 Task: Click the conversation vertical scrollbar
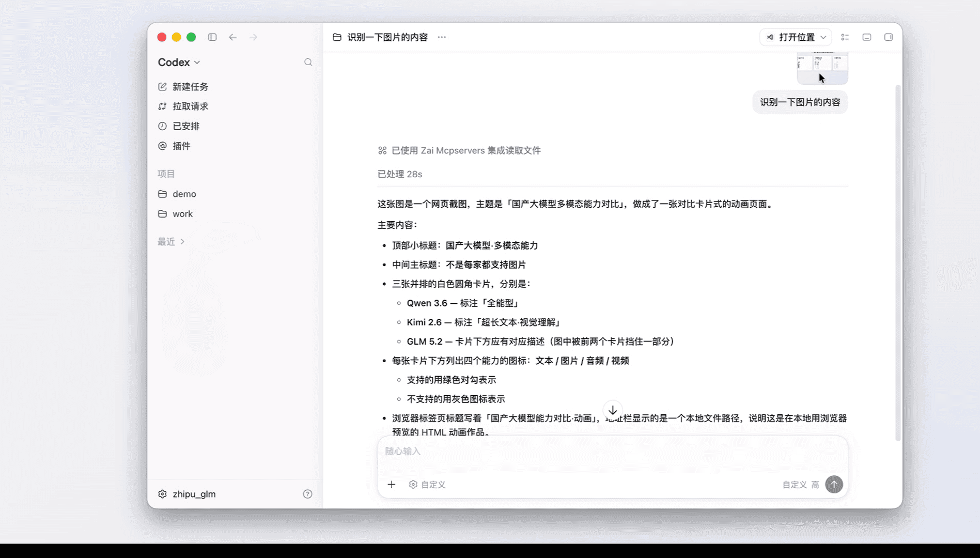(x=898, y=262)
